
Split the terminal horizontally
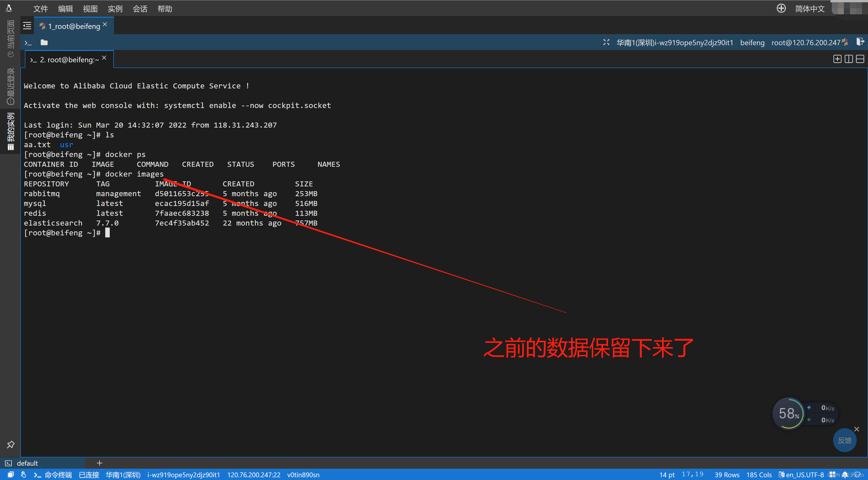pyautogui.click(x=860, y=59)
